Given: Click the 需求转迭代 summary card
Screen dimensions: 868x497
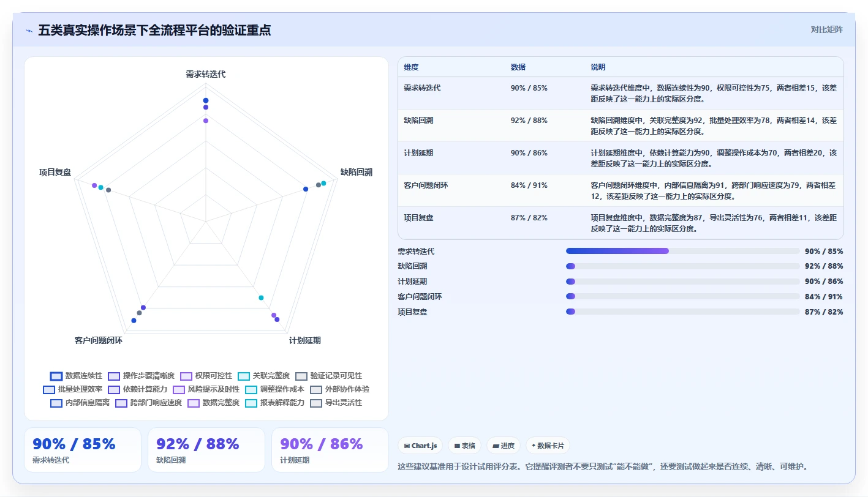Looking at the screenshot, I should point(83,450).
